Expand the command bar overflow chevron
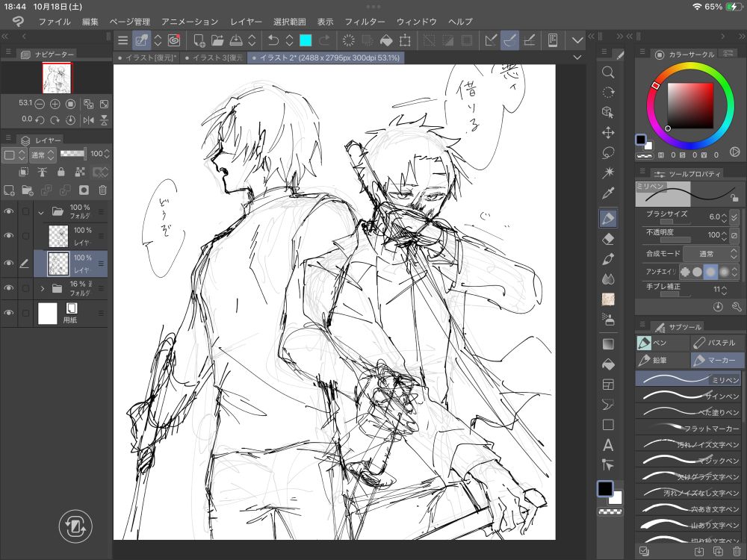The image size is (747, 560). [x=577, y=40]
